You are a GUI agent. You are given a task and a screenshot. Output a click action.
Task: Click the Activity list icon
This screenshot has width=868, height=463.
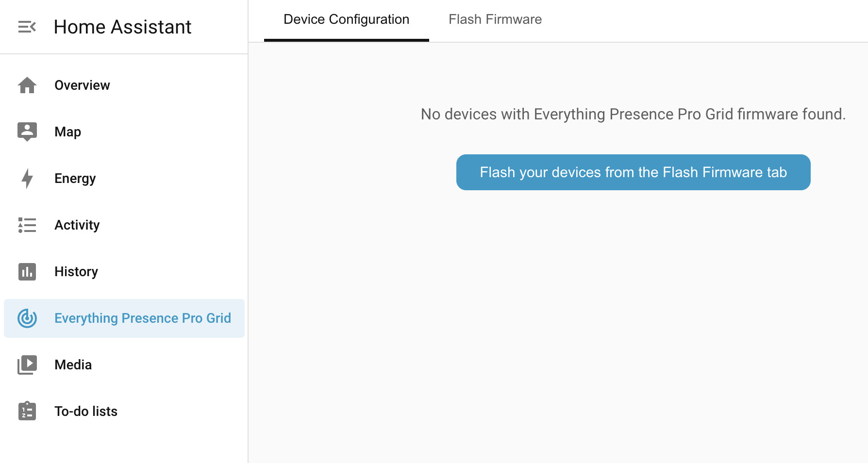tap(27, 225)
